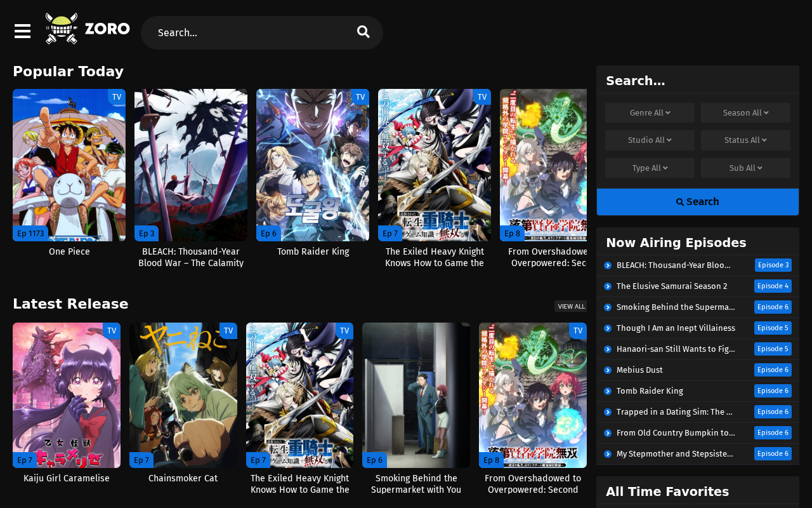812x508 pixels.
Task: Click the bullet icon beside Tomb Raider King episode row
Action: pos(608,391)
